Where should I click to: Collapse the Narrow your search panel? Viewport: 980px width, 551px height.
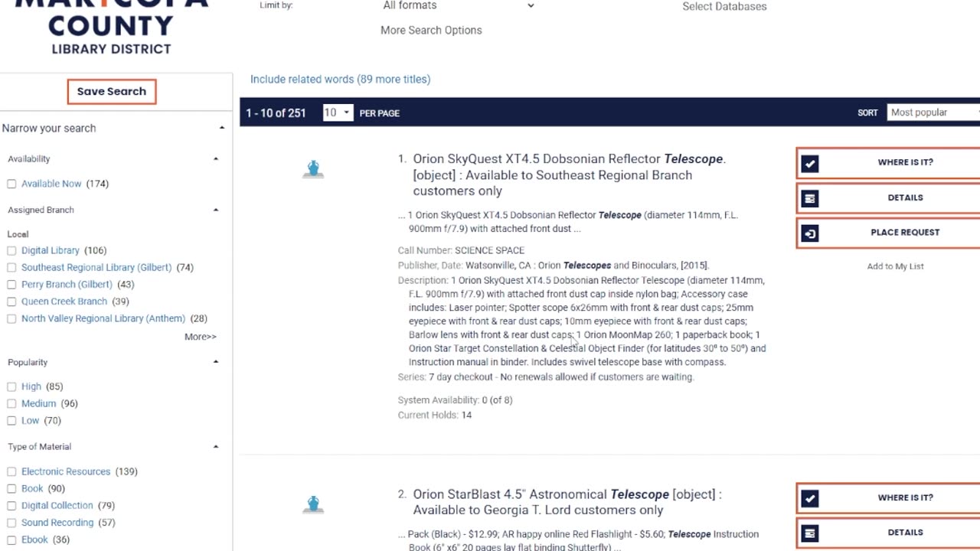[x=222, y=128]
